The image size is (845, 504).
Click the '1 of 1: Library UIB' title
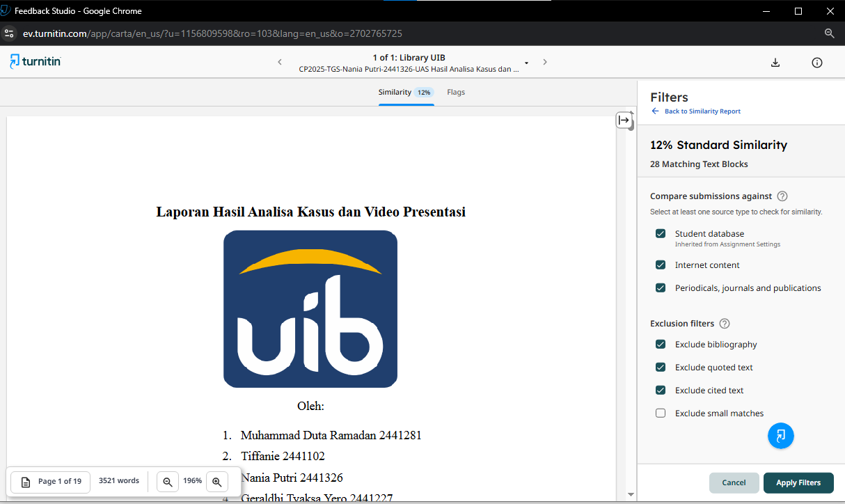(x=409, y=58)
